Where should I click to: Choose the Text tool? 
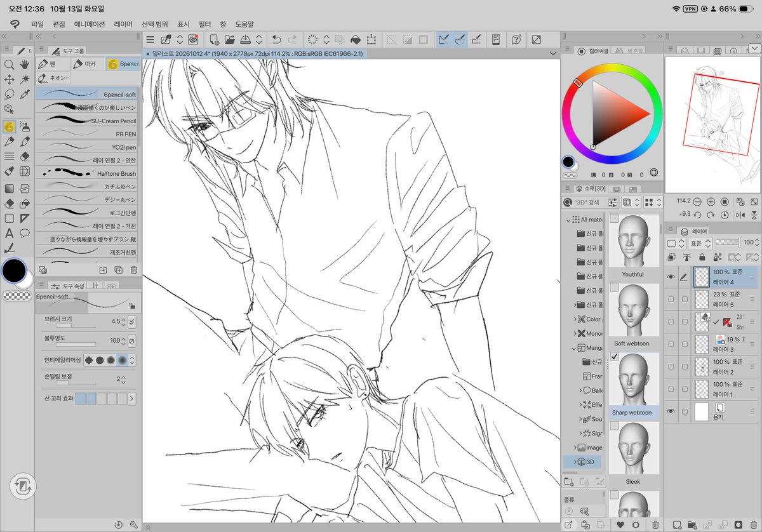coord(10,233)
